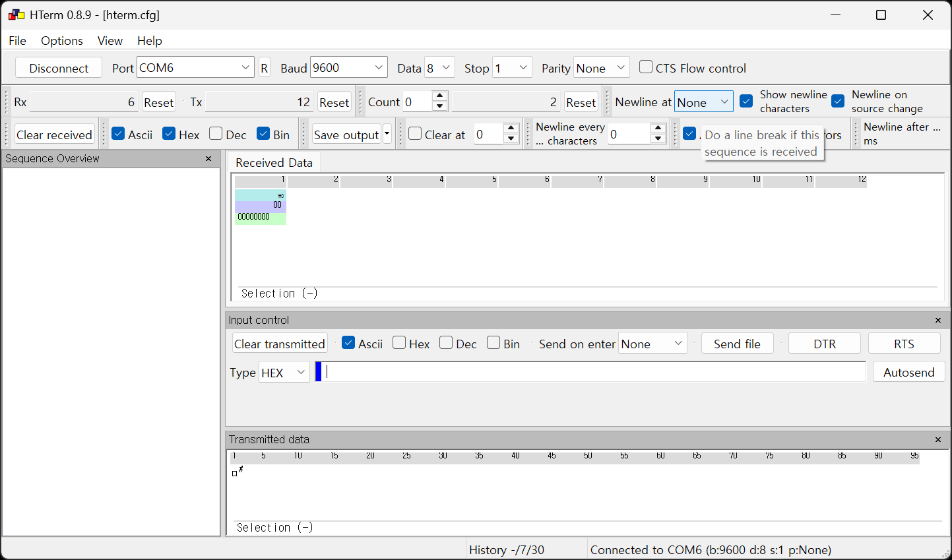Click the Count value field
Image resolution: width=952 pixels, height=560 pixels.
click(x=417, y=102)
